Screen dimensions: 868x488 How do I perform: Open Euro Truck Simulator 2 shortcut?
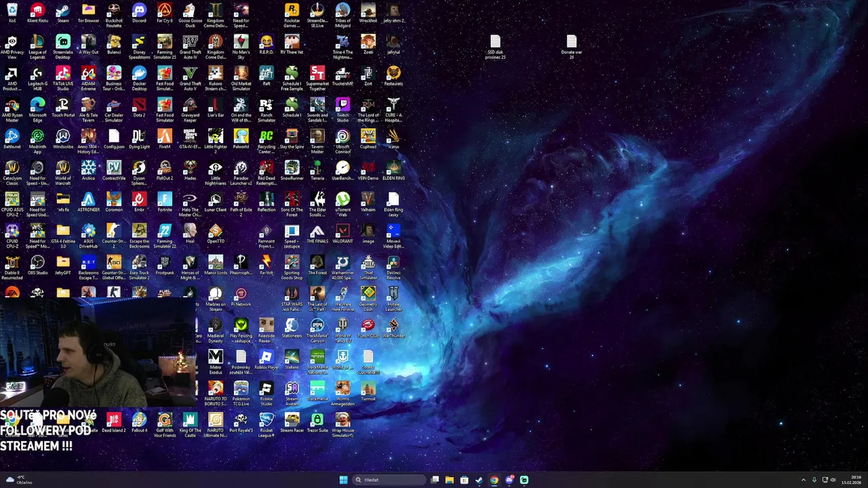139,267
